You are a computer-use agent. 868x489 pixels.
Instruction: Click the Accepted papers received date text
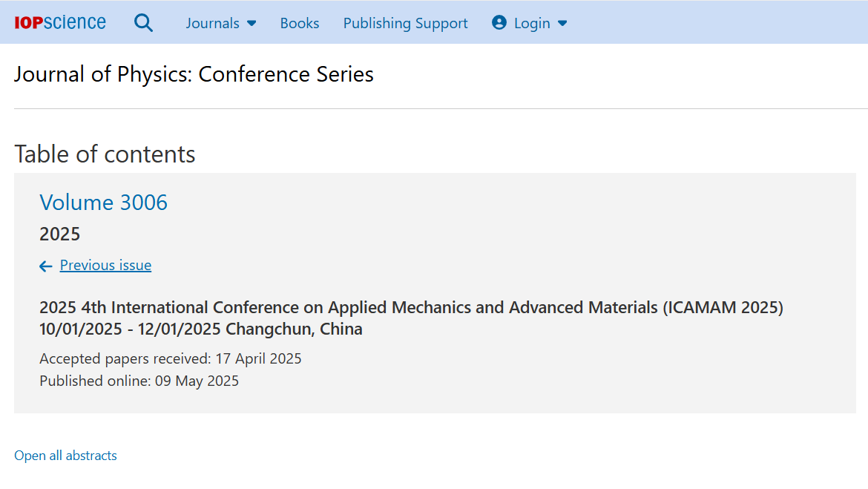[x=171, y=359]
